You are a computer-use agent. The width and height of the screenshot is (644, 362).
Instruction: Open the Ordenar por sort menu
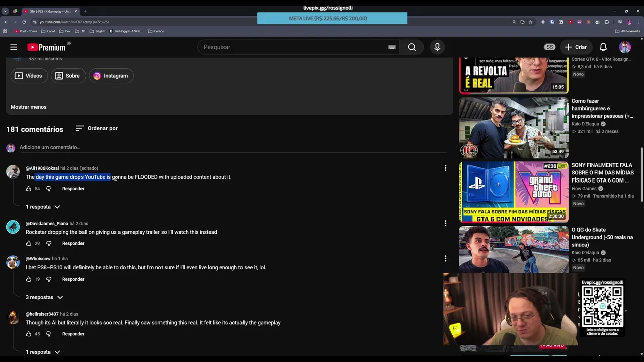tap(97, 128)
